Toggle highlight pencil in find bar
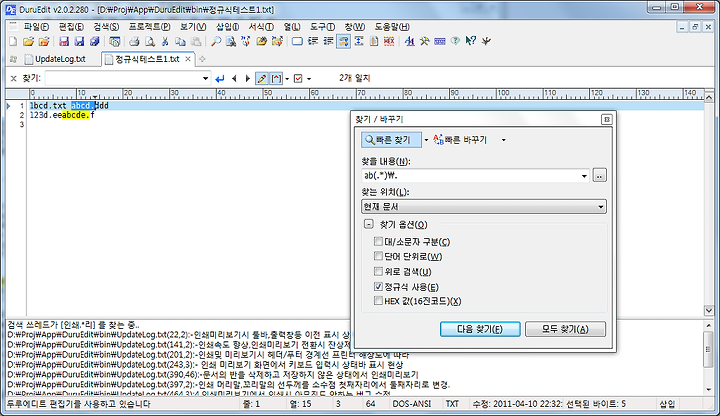The height and width of the screenshot is (416, 720). pyautogui.click(x=262, y=79)
